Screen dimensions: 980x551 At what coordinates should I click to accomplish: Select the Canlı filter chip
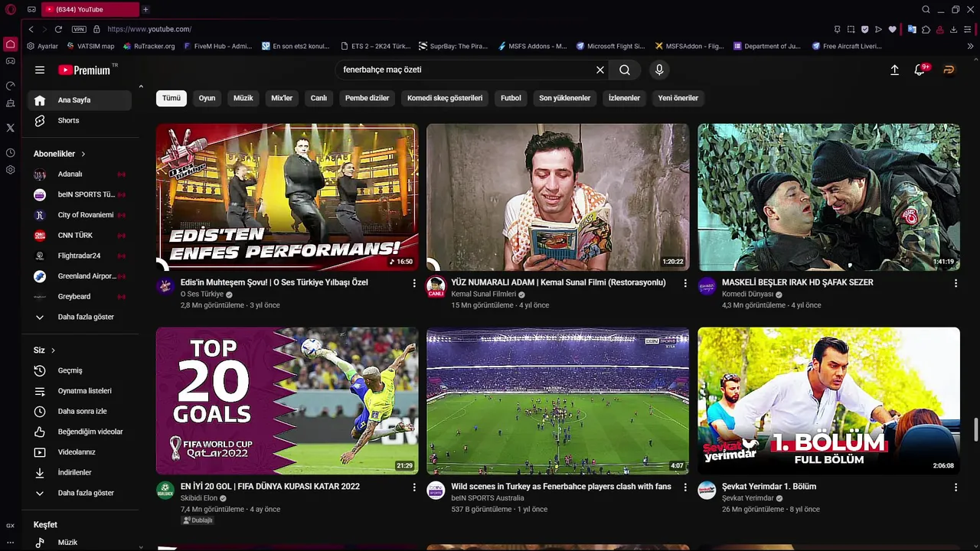318,98
